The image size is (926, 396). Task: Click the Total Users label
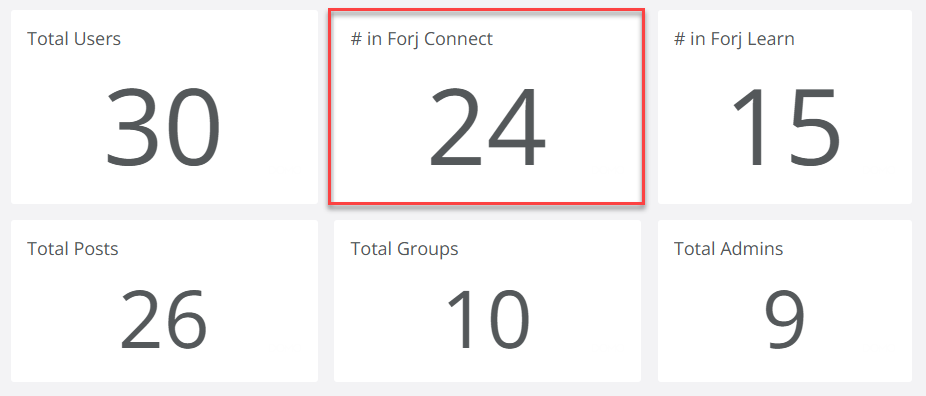tap(74, 39)
